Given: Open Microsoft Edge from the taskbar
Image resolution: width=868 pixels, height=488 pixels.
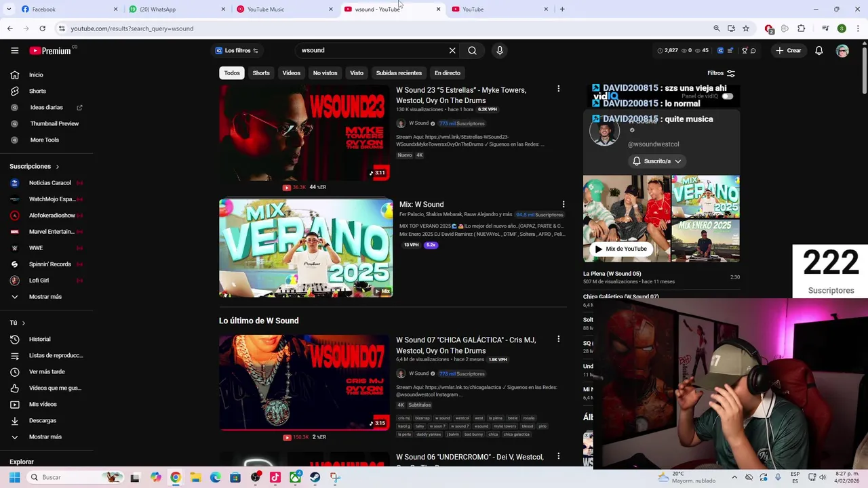Looking at the screenshot, I should [216, 477].
